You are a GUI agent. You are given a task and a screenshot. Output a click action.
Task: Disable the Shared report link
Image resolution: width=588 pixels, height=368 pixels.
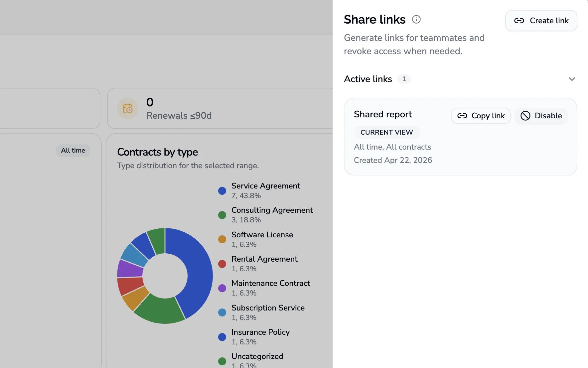coord(541,116)
